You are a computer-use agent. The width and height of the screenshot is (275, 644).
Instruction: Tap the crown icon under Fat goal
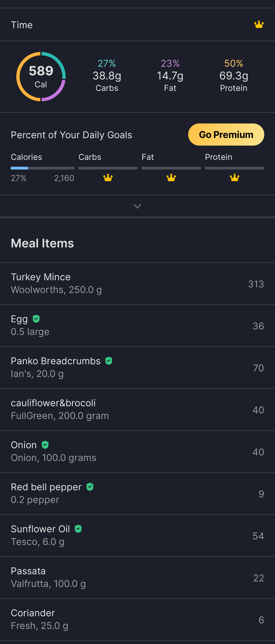171,177
